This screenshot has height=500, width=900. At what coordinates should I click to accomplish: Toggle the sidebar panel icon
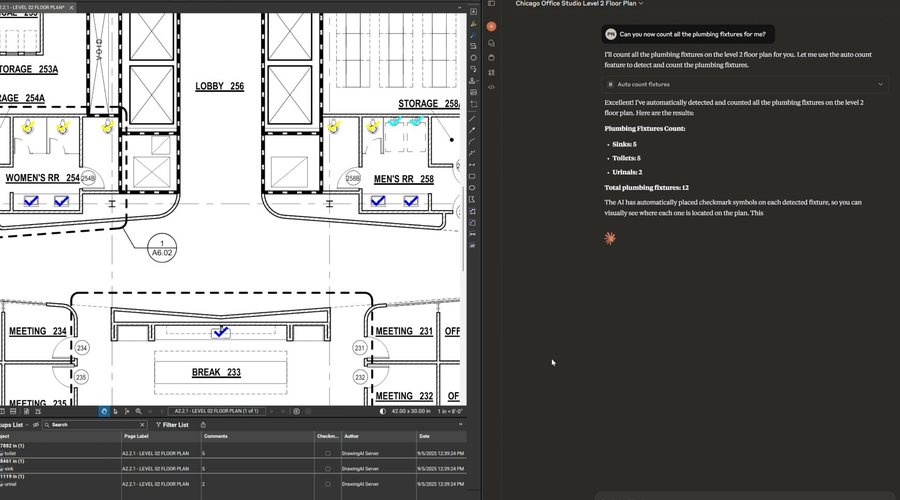[491, 3]
